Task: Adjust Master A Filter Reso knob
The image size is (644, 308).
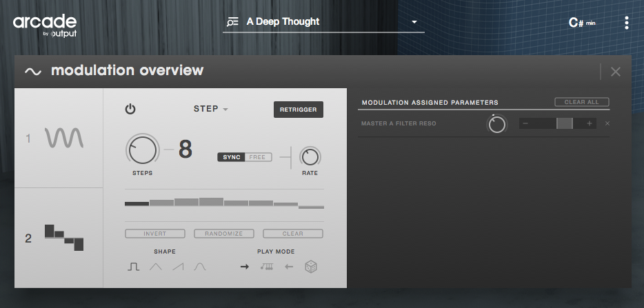Action: 497,123
